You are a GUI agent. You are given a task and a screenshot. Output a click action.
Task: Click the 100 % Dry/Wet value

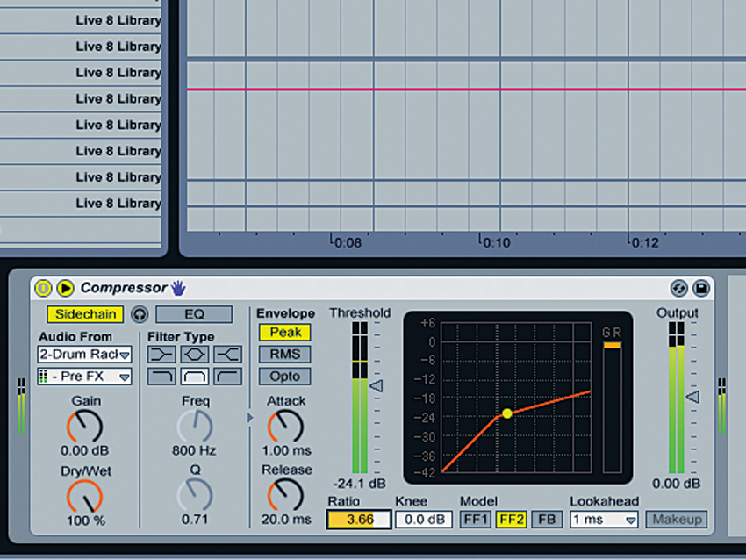point(86,521)
